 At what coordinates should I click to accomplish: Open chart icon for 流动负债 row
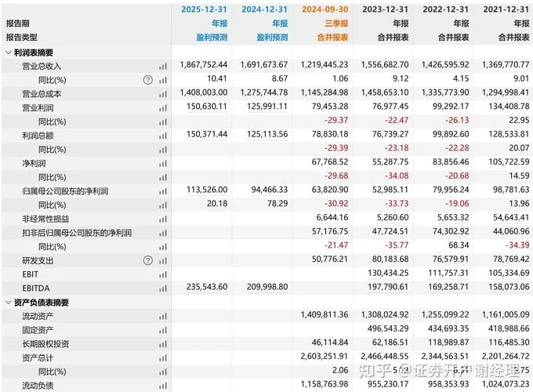tap(163, 386)
